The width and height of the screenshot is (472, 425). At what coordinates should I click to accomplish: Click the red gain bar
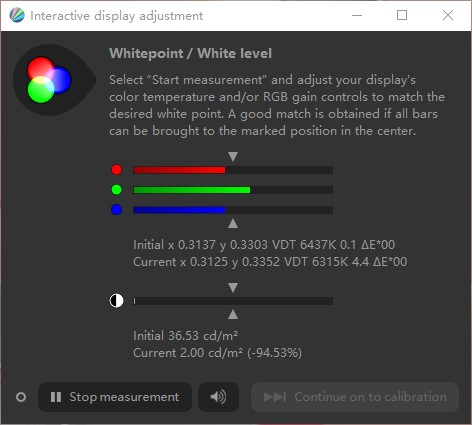233,170
